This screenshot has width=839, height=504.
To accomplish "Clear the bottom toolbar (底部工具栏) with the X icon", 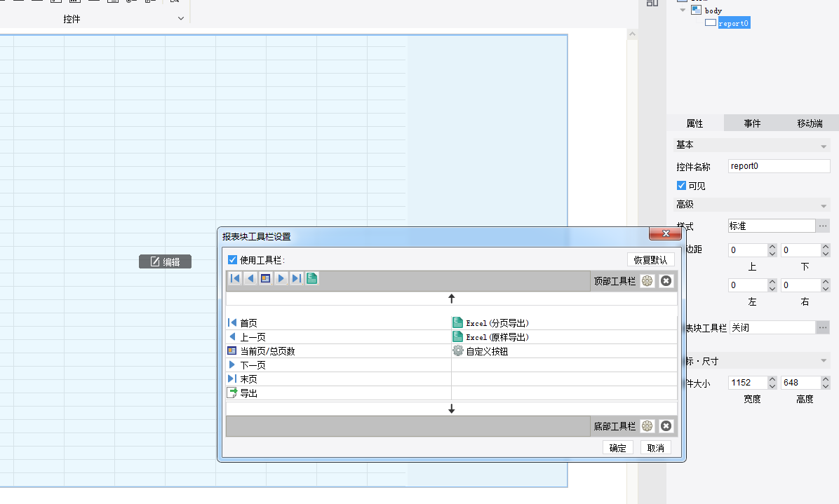I will [666, 426].
